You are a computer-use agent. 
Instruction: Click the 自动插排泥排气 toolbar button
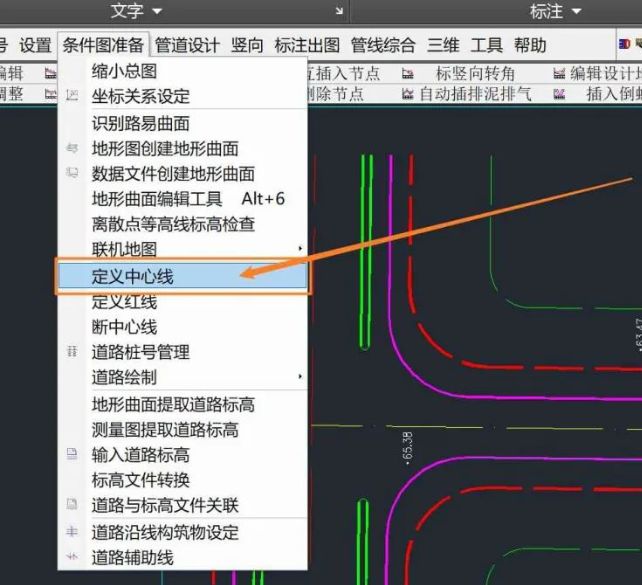coord(475,94)
